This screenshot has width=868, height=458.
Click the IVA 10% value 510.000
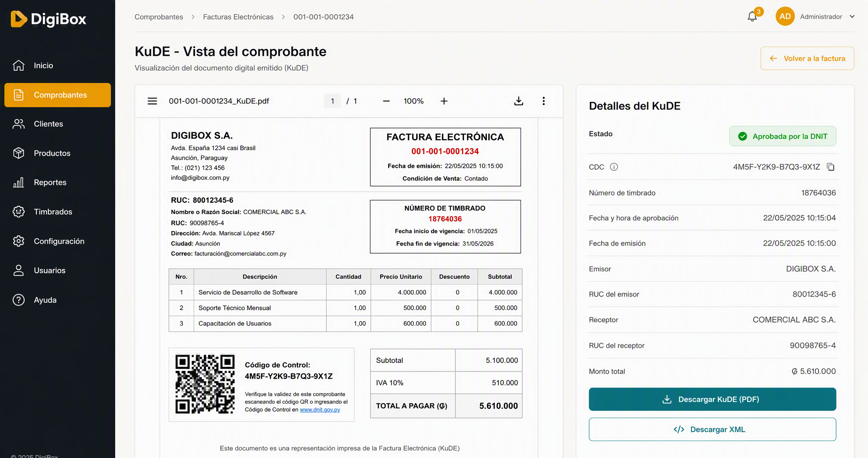(505, 383)
